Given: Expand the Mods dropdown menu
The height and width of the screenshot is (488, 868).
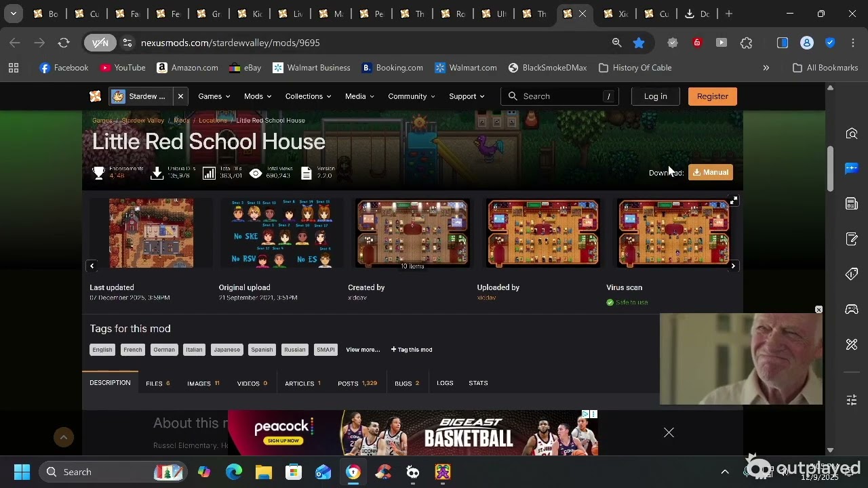Looking at the screenshot, I should (x=258, y=96).
